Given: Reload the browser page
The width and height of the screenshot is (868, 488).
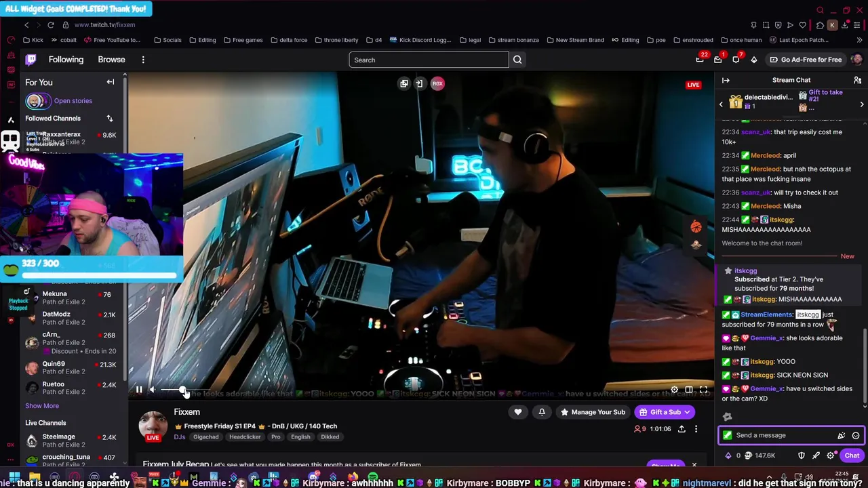Looking at the screenshot, I should [51, 25].
